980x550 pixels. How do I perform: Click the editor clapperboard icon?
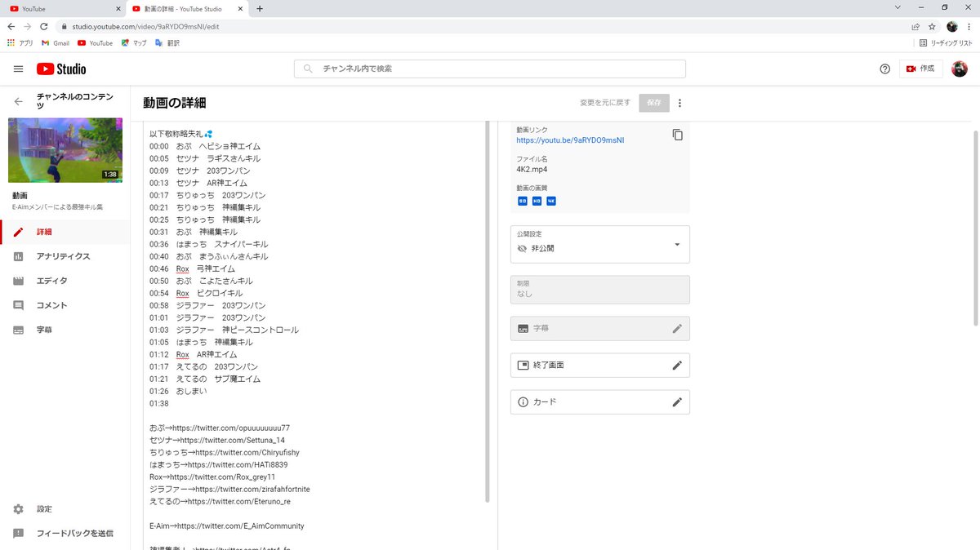pyautogui.click(x=19, y=281)
